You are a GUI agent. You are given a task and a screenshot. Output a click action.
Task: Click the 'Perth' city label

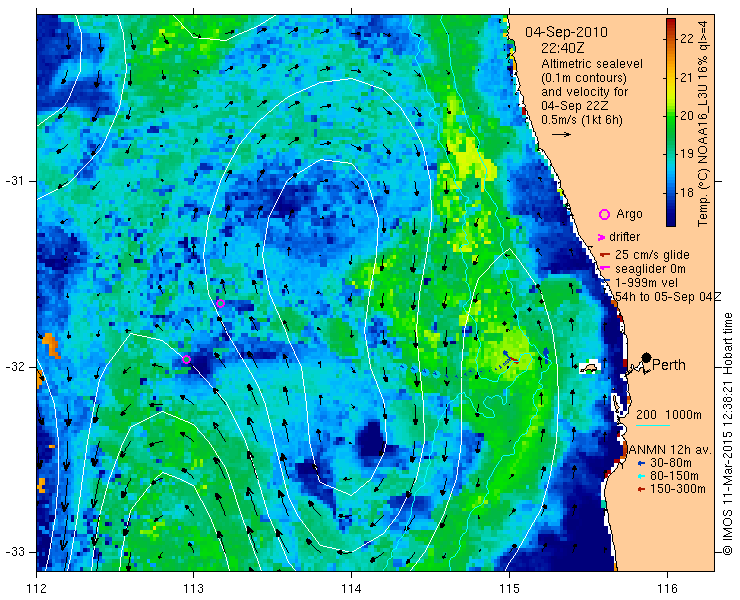[x=669, y=365]
